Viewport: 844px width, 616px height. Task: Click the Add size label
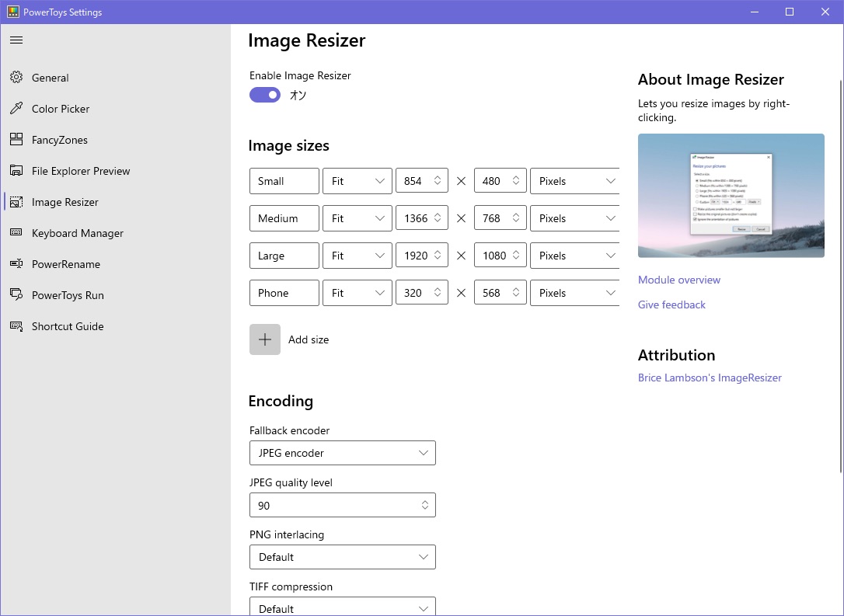click(309, 339)
